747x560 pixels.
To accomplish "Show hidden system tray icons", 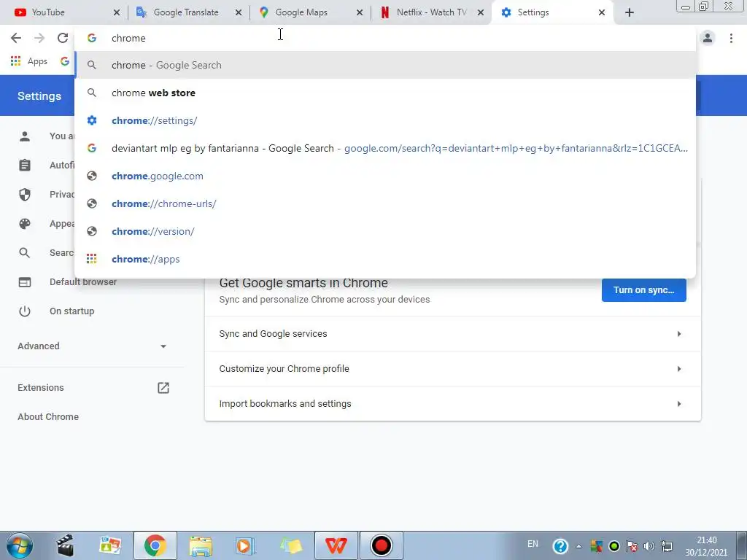I will click(578, 547).
